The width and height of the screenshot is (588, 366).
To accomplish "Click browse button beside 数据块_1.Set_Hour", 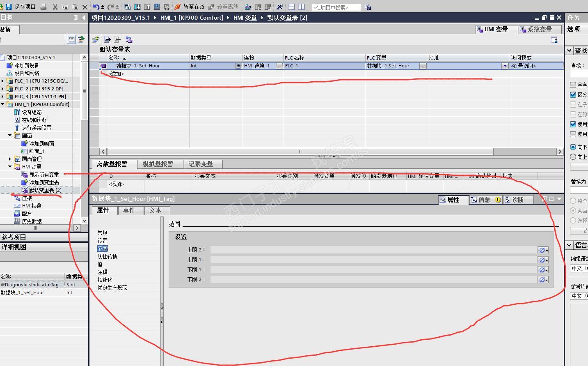I will (423, 66).
